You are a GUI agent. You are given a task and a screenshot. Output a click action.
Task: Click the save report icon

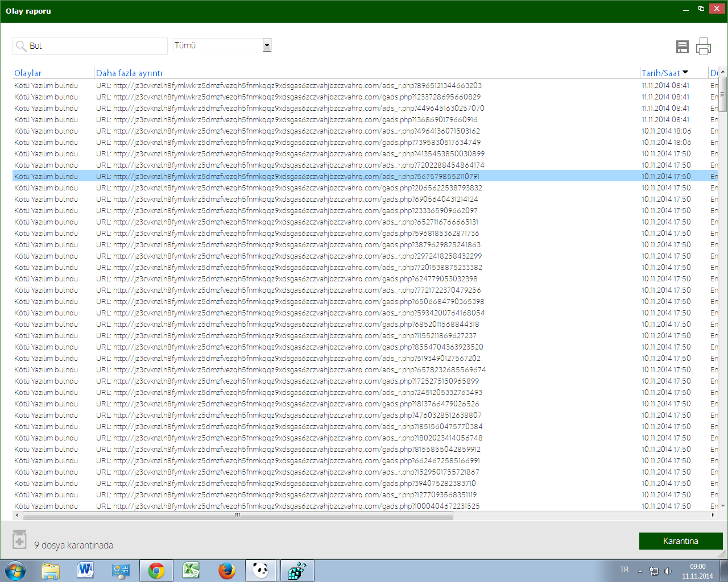coord(682,47)
